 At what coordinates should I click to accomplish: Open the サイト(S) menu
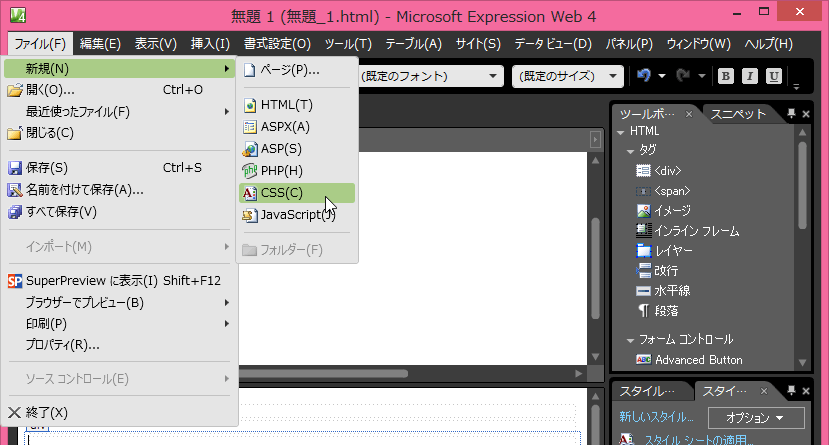(478, 43)
